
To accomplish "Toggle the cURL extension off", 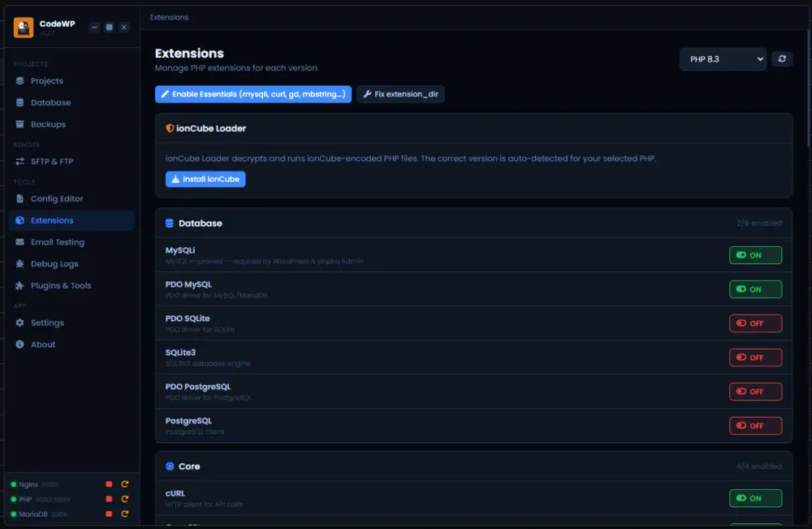I will click(755, 498).
